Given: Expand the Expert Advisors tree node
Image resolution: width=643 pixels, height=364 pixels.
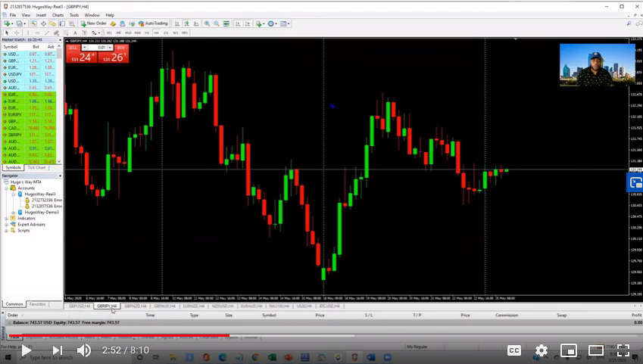Looking at the screenshot, I should coord(7,225).
